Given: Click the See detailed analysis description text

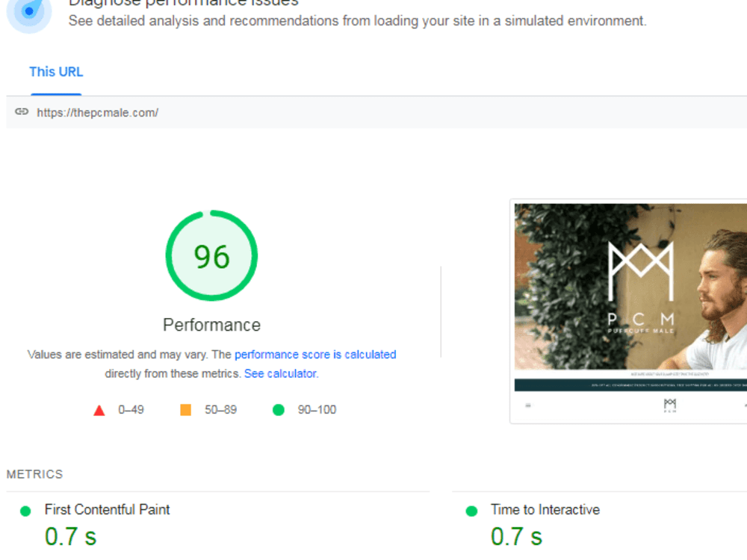Looking at the screenshot, I should [x=357, y=21].
